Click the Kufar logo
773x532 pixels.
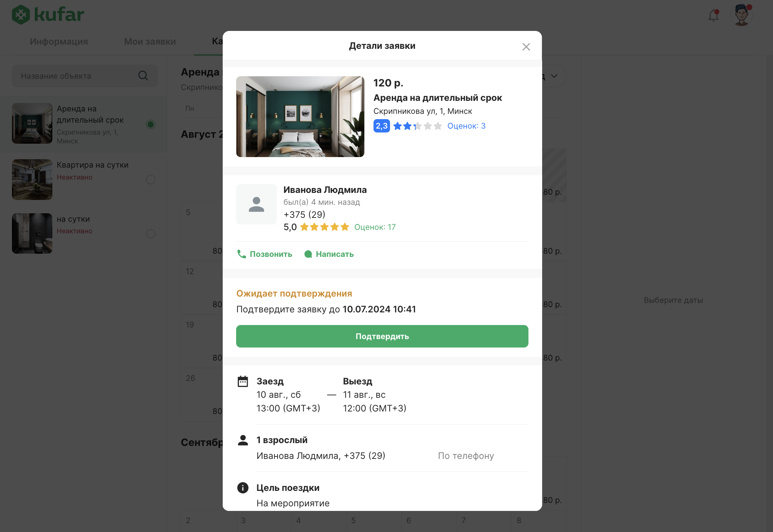click(x=48, y=15)
